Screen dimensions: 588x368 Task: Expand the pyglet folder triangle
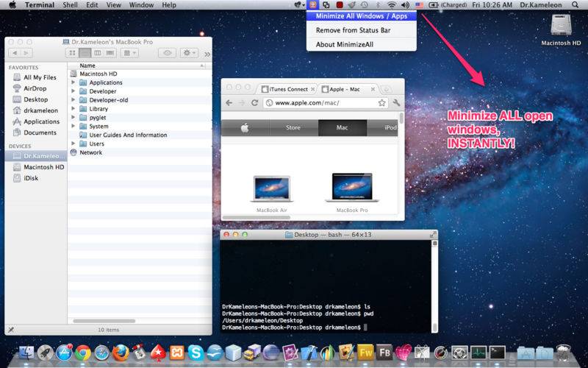pos(73,117)
